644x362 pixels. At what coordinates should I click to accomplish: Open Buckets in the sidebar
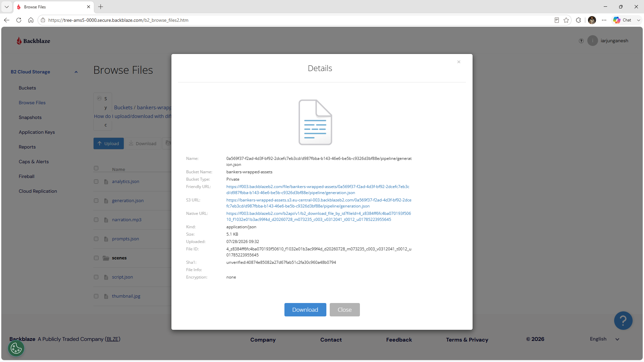coord(27,88)
